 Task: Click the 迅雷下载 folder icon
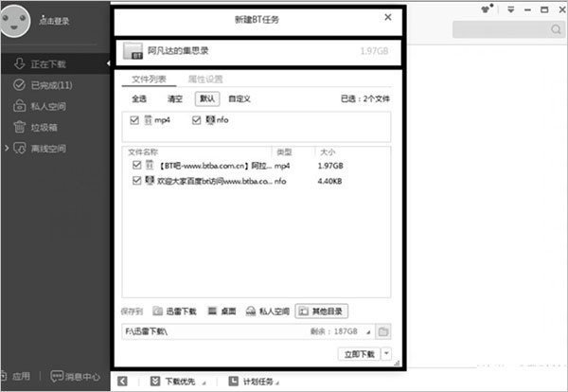(x=157, y=311)
